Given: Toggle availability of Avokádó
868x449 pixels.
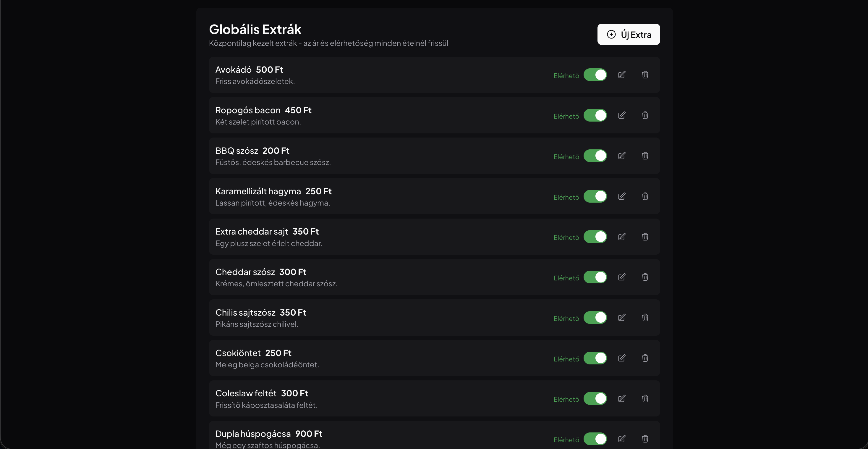Looking at the screenshot, I should (595, 75).
